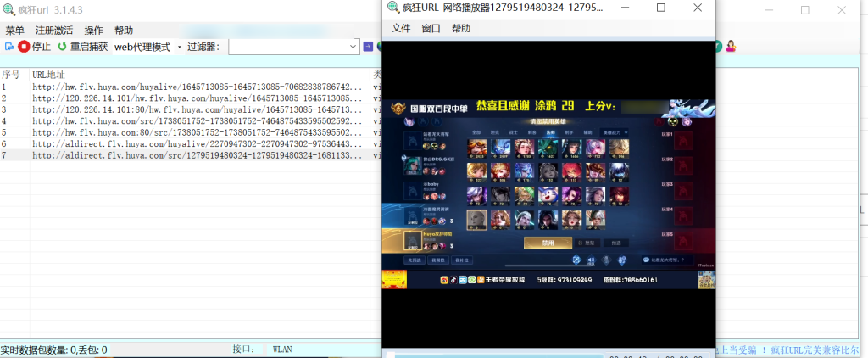Image resolution: width=868 pixels, height=358 pixels.
Task: Click the URL地址 column header
Action: 48,75
